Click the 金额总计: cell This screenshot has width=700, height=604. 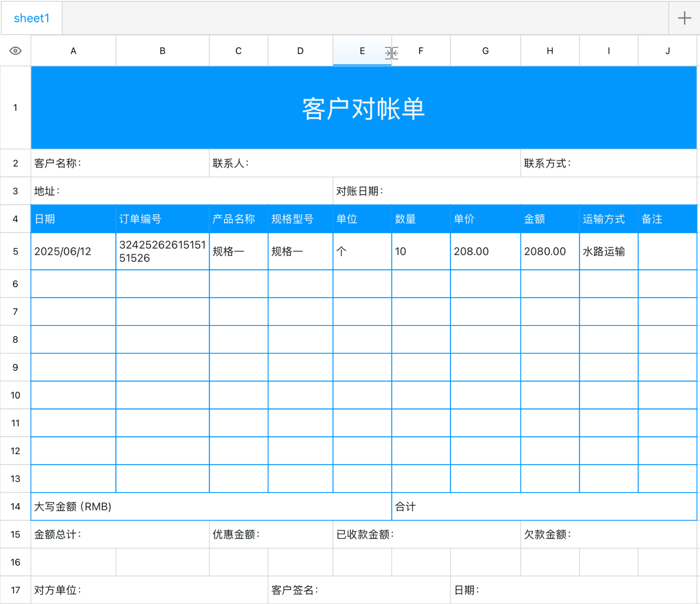(x=120, y=534)
